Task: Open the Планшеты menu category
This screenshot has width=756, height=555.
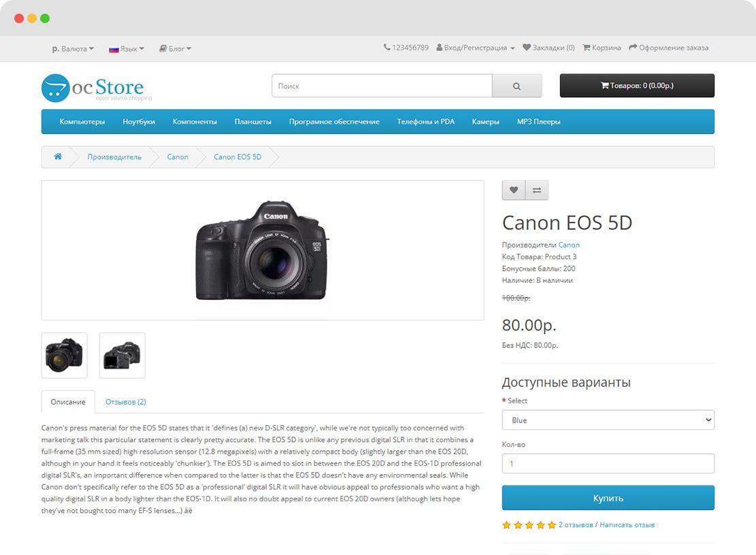Action: (x=253, y=121)
